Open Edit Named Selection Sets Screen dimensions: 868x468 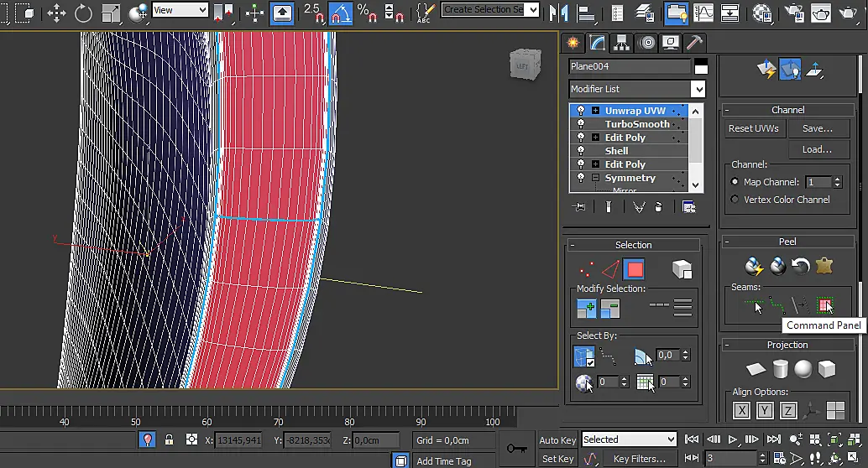(425, 13)
